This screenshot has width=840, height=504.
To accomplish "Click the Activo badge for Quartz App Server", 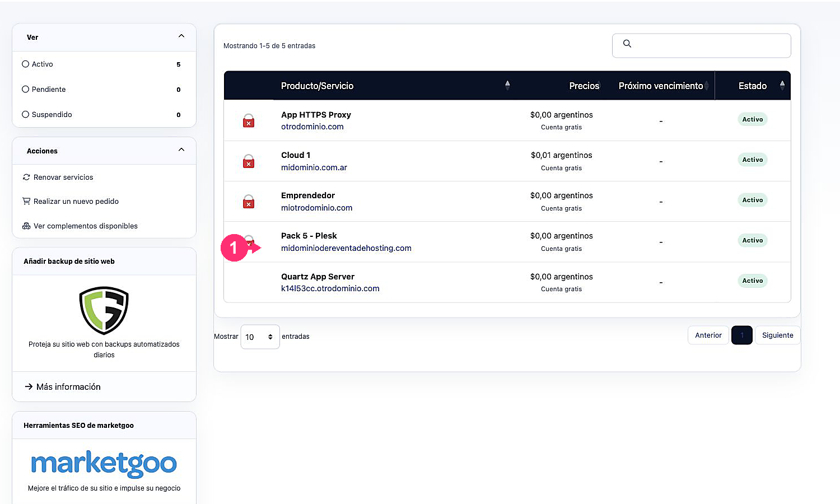I will (x=753, y=281).
